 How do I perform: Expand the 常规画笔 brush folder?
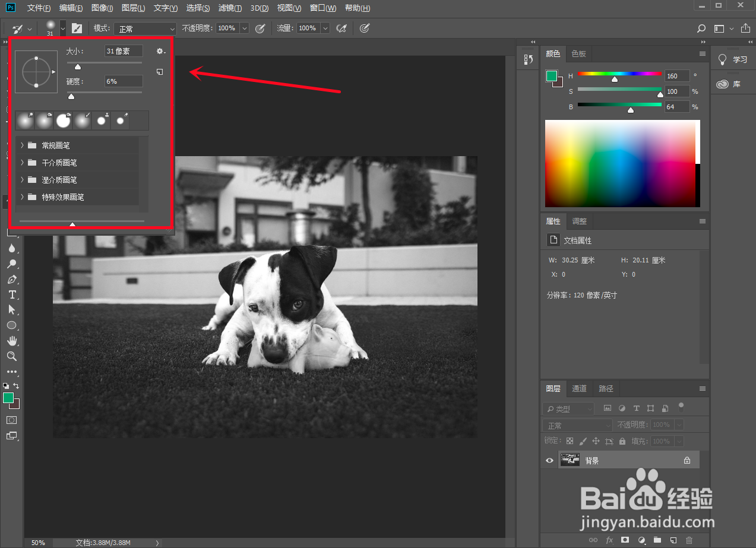pyautogui.click(x=22, y=145)
